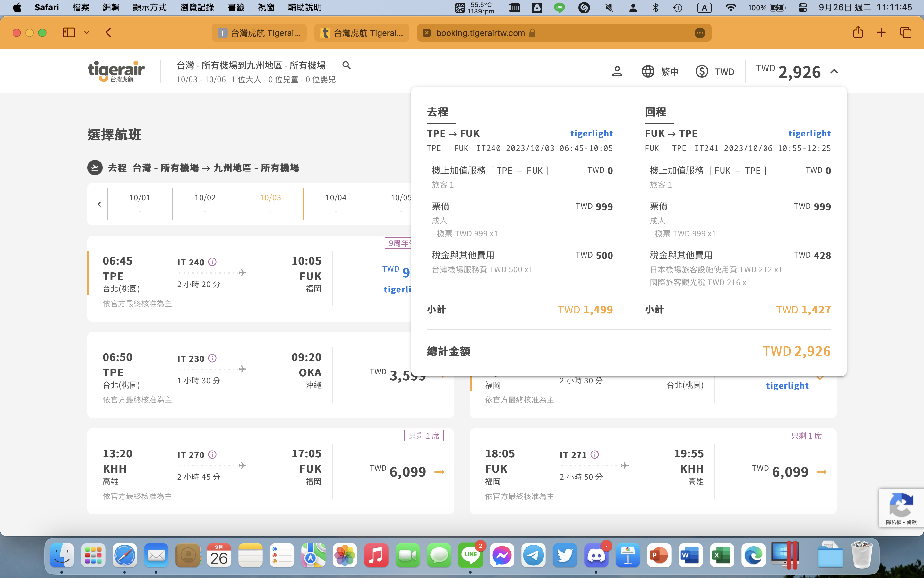
Task: Switch to second 台灣虎航 Tigerair tab
Action: [x=362, y=33]
